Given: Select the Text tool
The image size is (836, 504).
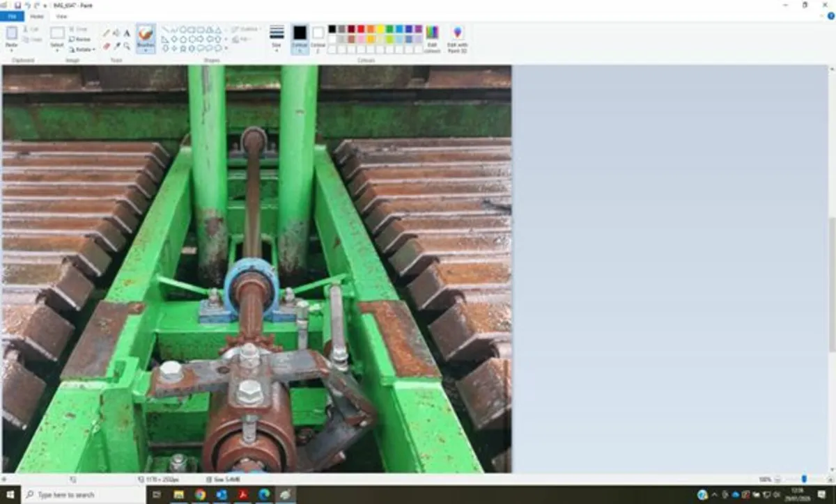Looking at the screenshot, I should tap(126, 33).
